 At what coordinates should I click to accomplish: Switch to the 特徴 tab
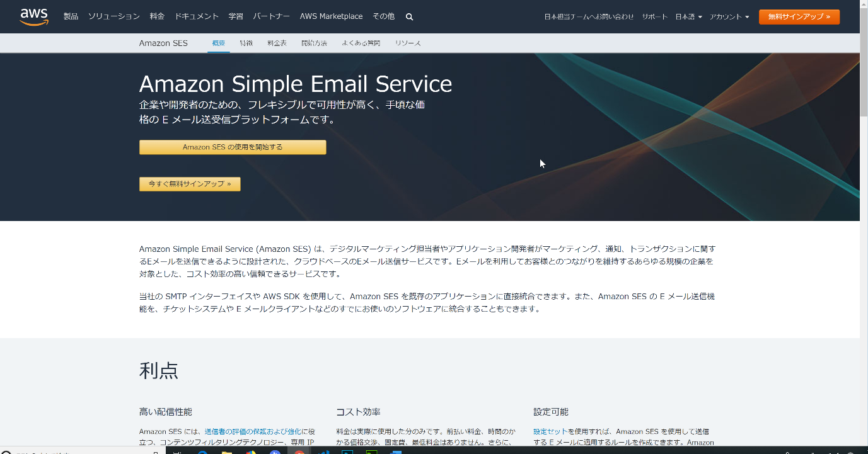[x=246, y=43]
